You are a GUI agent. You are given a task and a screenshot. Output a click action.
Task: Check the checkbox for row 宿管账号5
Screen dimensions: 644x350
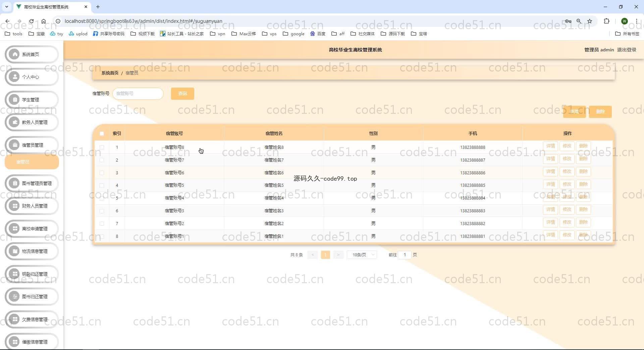[102, 185]
